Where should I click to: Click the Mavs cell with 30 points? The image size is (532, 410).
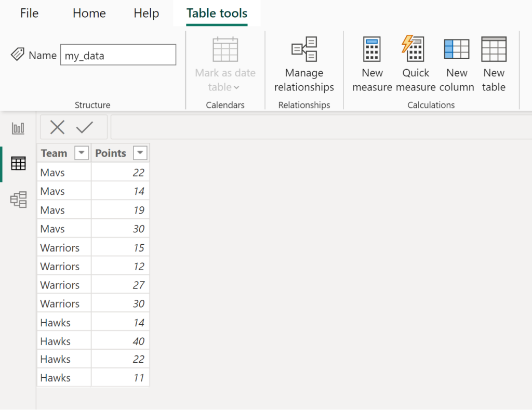64,229
